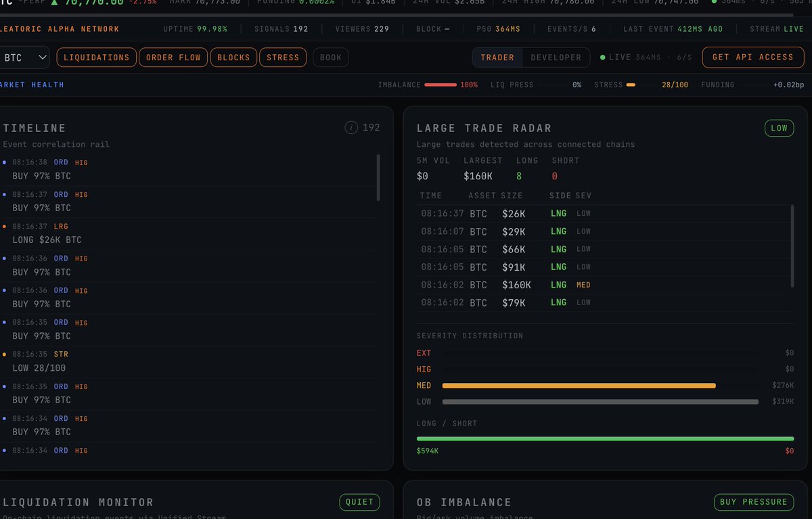Click the Aleatoric Alpha Network title
The image size is (812, 519).
pos(60,29)
